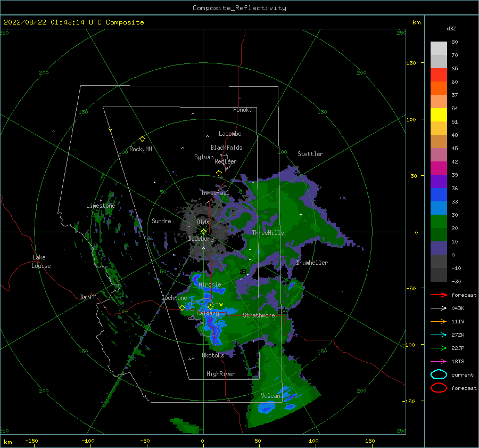Click the Lacombe city label
Image resolution: width=479 pixels, height=448 pixels.
(230, 134)
